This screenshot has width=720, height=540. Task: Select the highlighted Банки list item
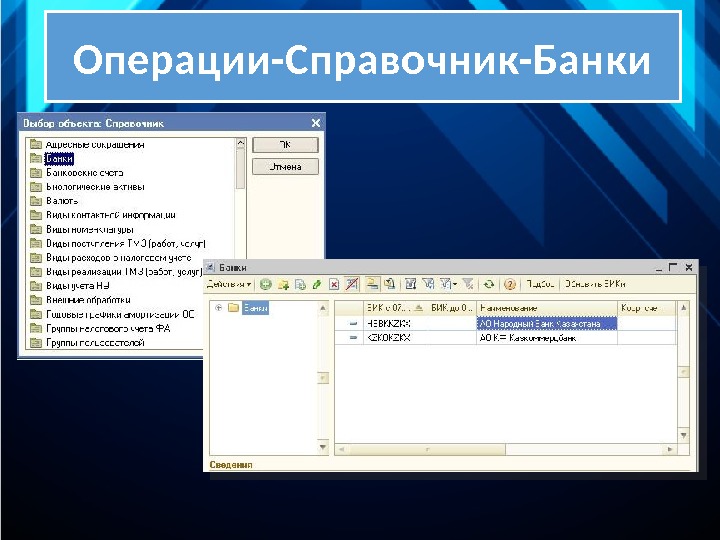click(x=59, y=158)
